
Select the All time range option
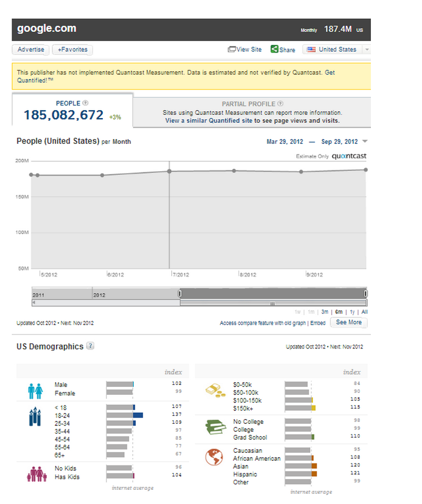364,312
